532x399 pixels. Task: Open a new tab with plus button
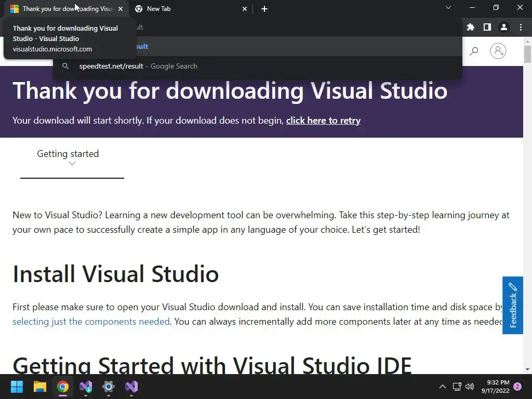point(264,9)
